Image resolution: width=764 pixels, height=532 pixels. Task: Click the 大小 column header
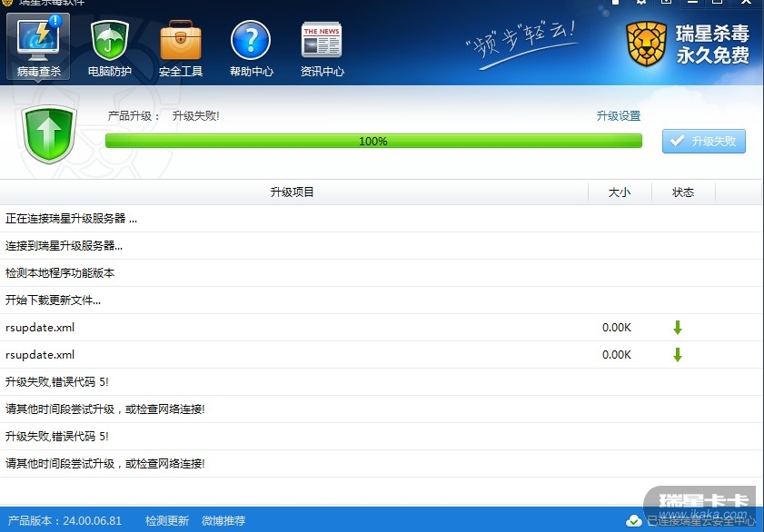tap(620, 192)
